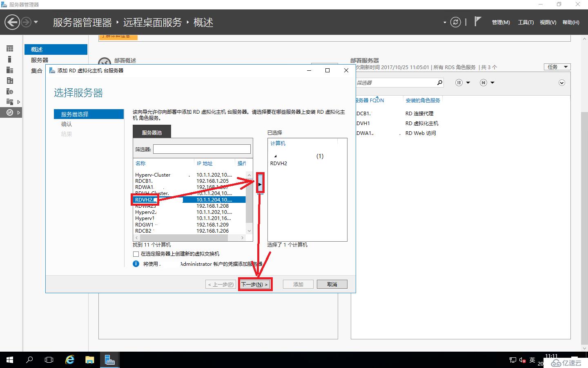
Task: Sort the pool by the IP 地址 column
Action: click(205, 163)
